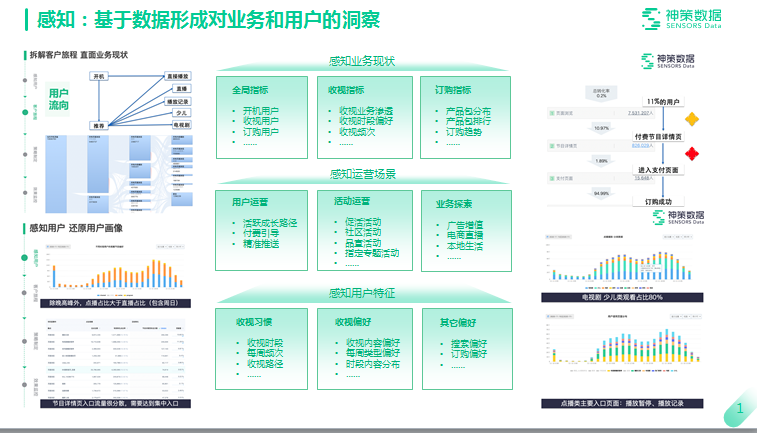The image size is (757, 433).
Task: Click the 业务探索 card title
Action: [454, 204]
